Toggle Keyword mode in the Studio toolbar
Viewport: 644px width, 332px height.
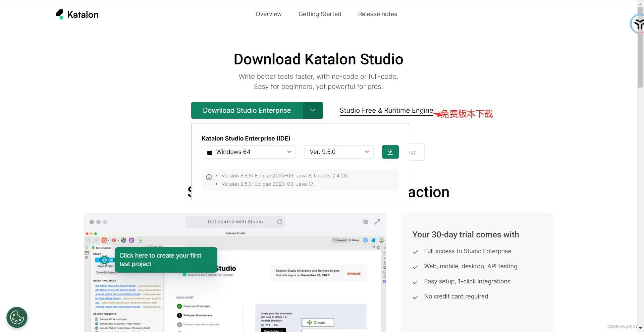tap(340, 240)
